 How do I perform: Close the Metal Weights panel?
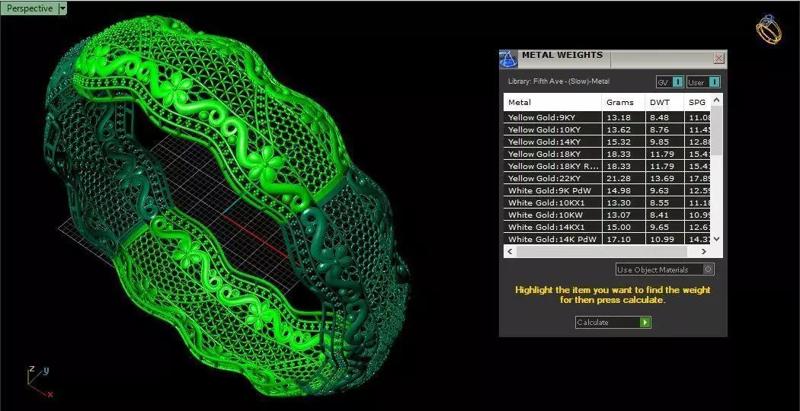click(719, 58)
